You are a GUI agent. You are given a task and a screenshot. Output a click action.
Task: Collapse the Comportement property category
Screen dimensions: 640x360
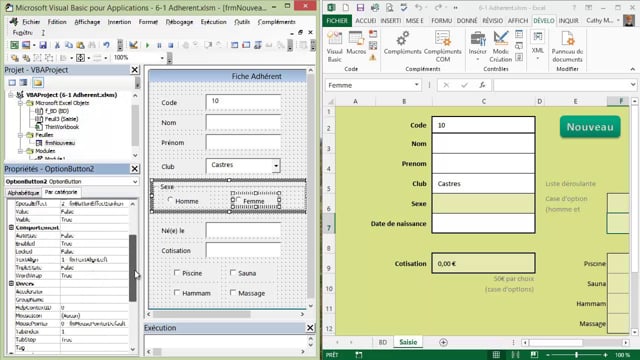[x=11, y=227]
